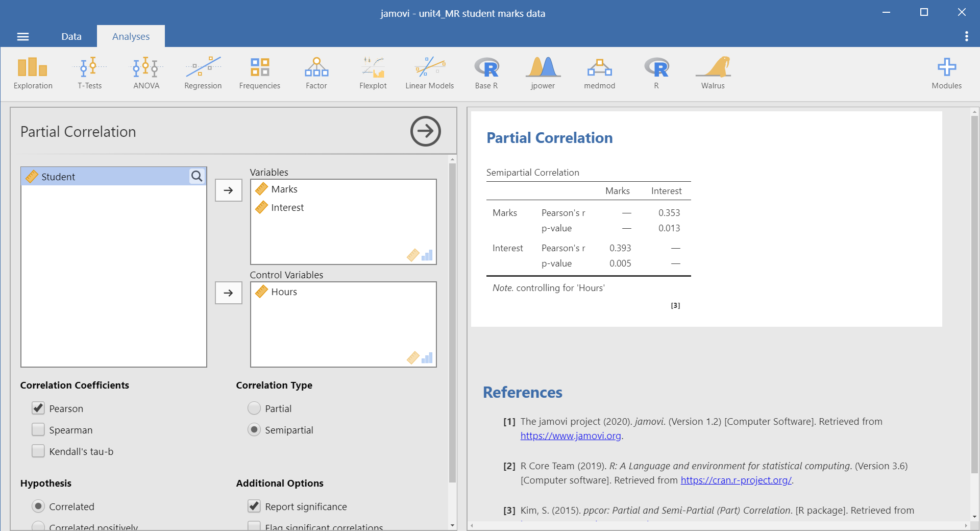This screenshot has width=980, height=531.
Task: Open the medmod module menu
Action: tap(600, 74)
